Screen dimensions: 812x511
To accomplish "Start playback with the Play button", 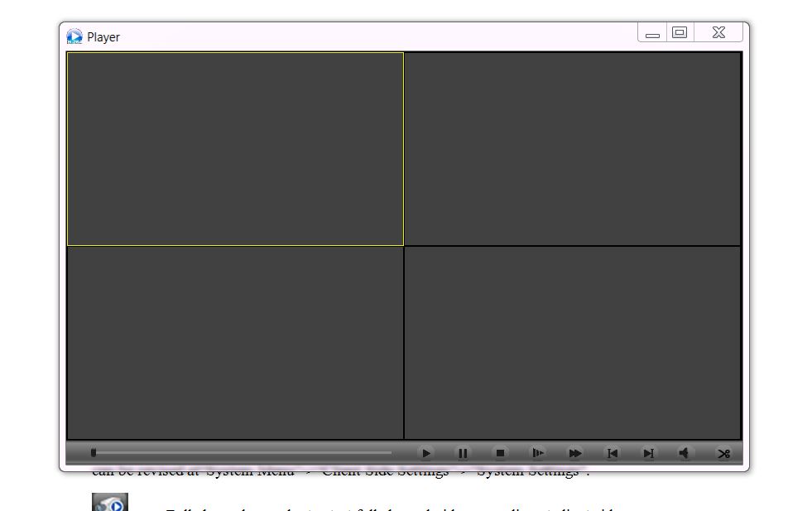I will click(x=425, y=454).
